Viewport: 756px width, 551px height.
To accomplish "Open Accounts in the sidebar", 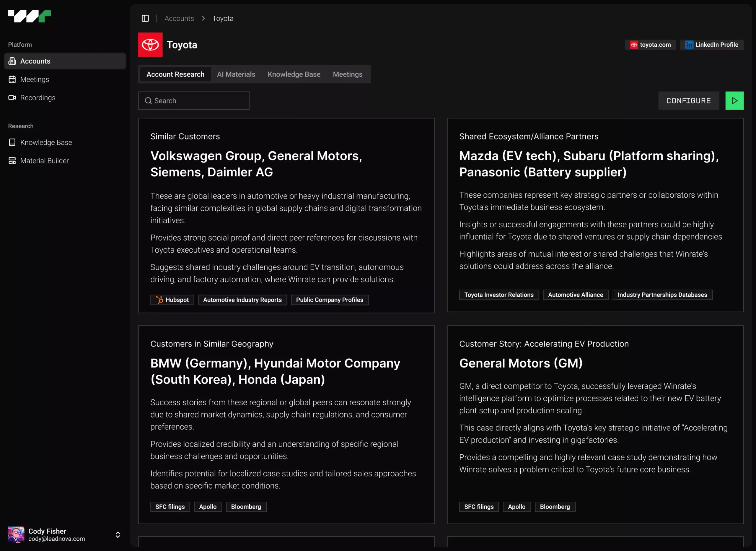I will pos(65,61).
